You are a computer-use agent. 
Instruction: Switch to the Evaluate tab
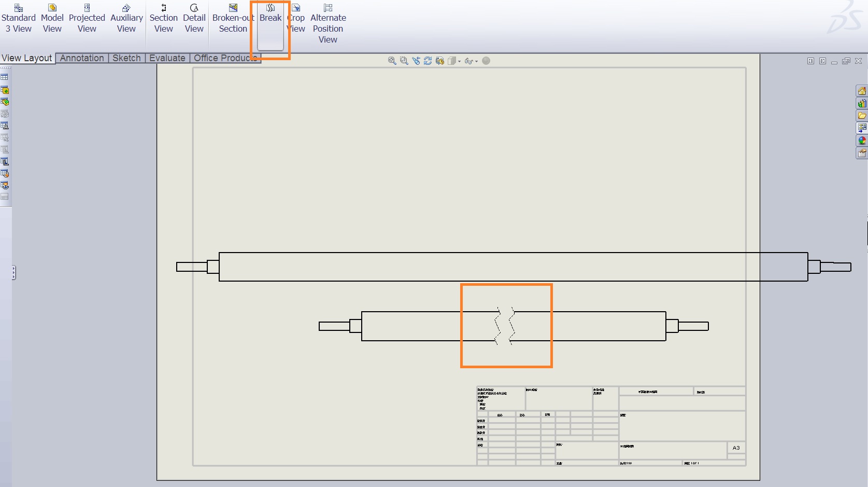point(167,58)
